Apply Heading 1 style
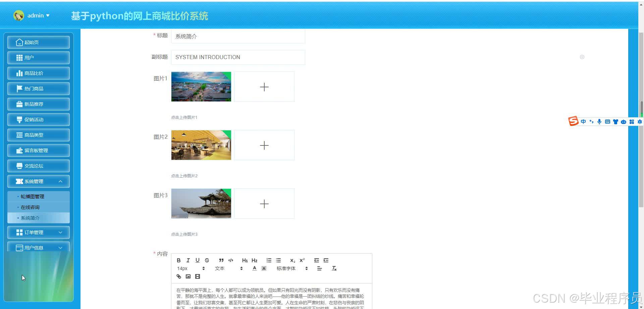 [x=245, y=260]
